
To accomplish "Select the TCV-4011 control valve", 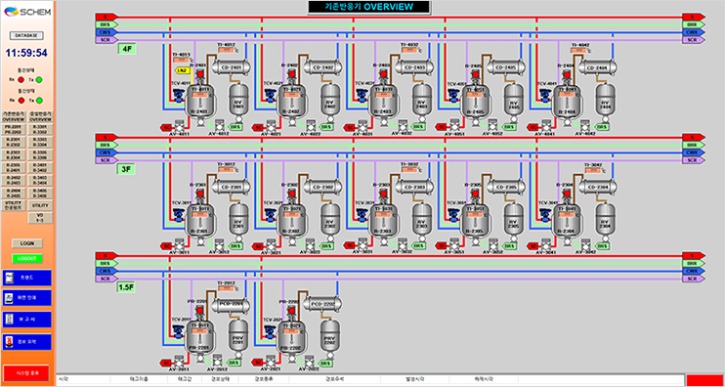I will 178,95.
